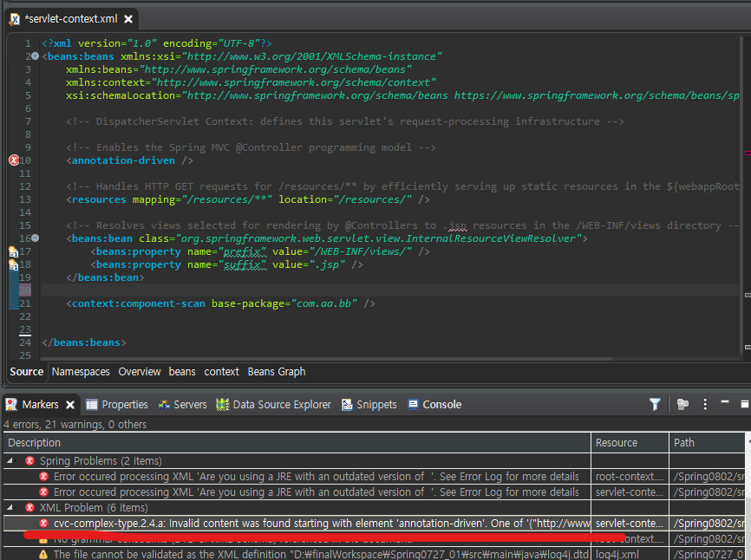Viewport: 751px width, 560px height.
Task: Collapse the Spring Problems category
Action: click(9, 460)
